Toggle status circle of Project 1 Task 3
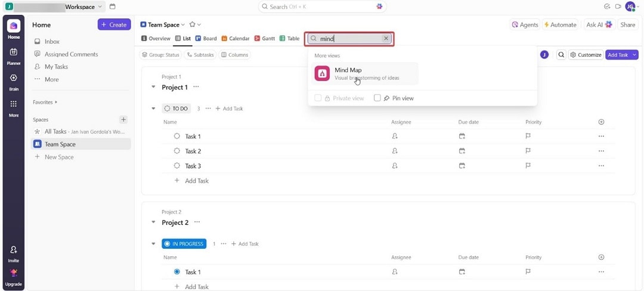This screenshot has width=644, height=291. [177, 166]
